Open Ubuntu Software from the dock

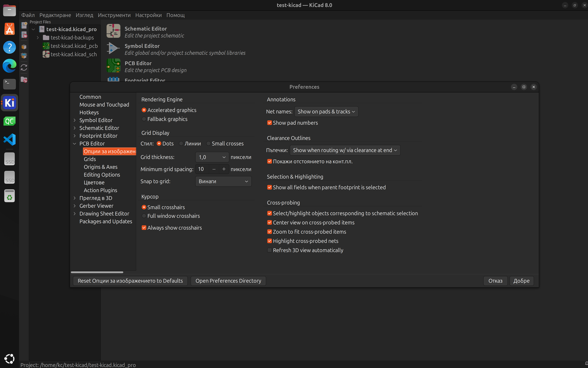[x=10, y=29]
